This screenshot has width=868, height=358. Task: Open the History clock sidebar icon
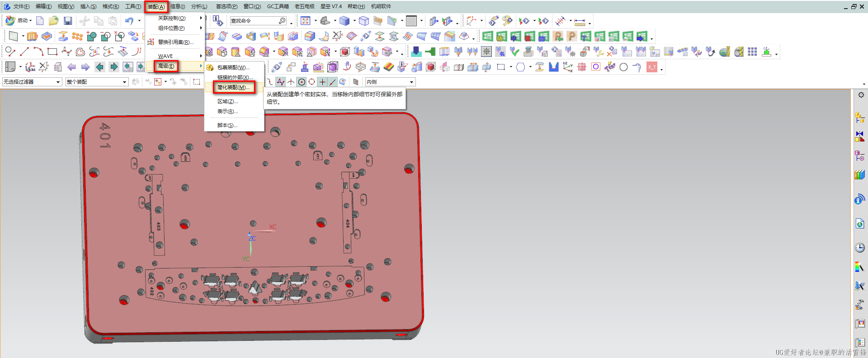860,248
